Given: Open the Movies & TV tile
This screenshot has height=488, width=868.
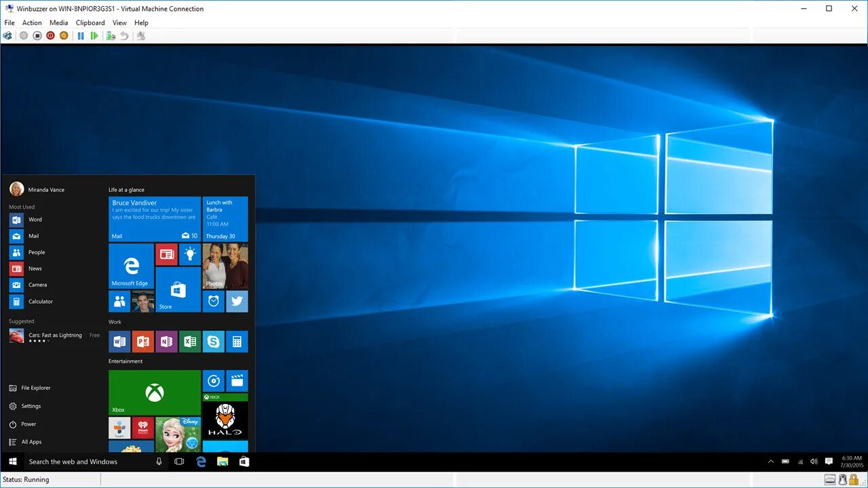Looking at the screenshot, I should tap(237, 381).
